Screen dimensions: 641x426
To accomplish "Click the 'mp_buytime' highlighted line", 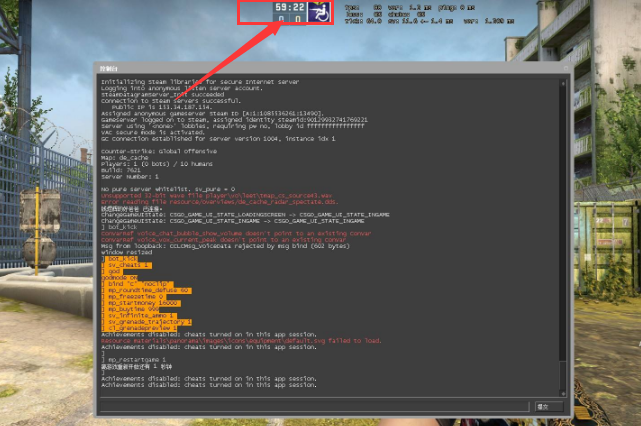I will (132, 309).
